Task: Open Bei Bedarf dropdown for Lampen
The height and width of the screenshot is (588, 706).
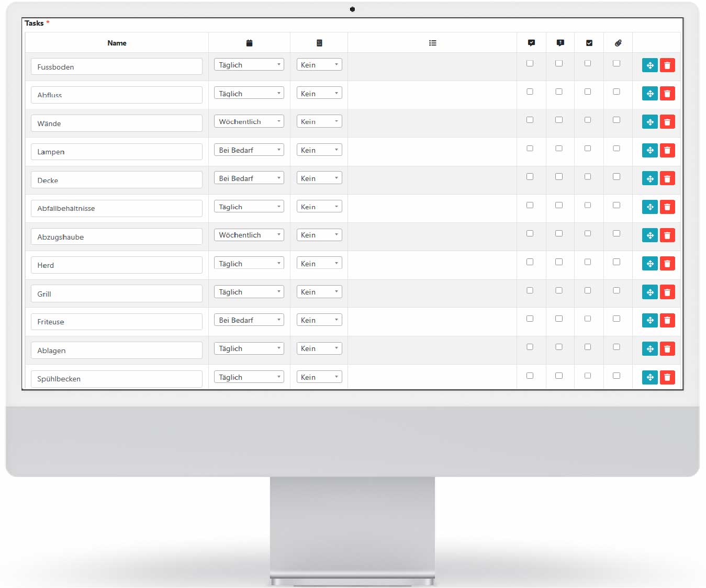Action: [249, 150]
